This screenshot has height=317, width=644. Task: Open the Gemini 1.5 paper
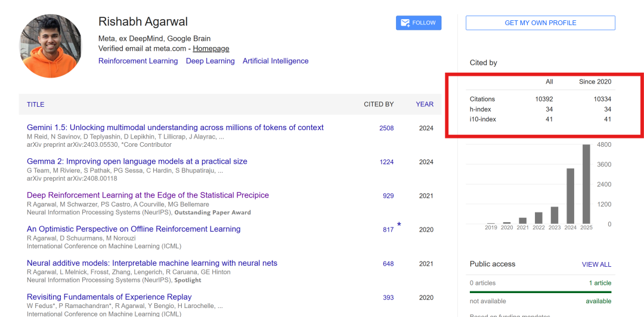[x=175, y=128]
